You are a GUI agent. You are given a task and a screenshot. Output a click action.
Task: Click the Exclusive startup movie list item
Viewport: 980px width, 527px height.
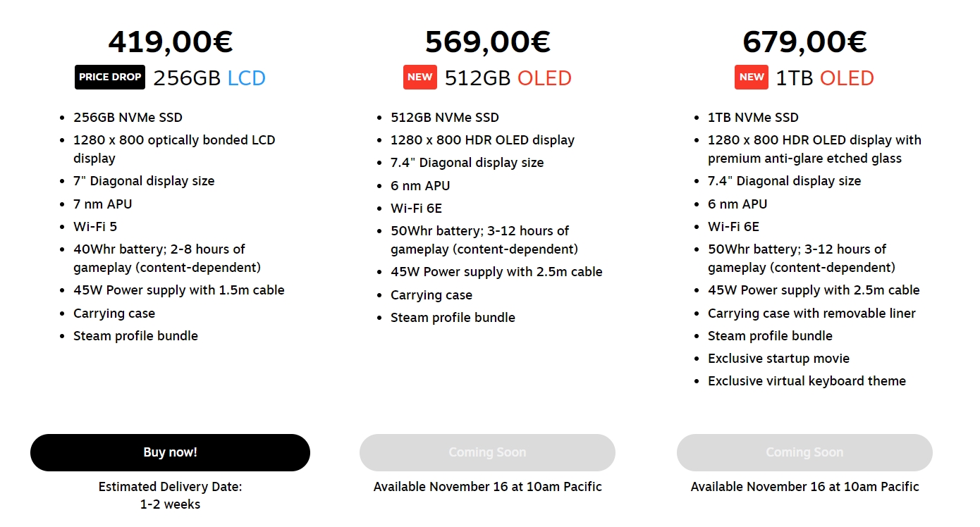coord(778,359)
